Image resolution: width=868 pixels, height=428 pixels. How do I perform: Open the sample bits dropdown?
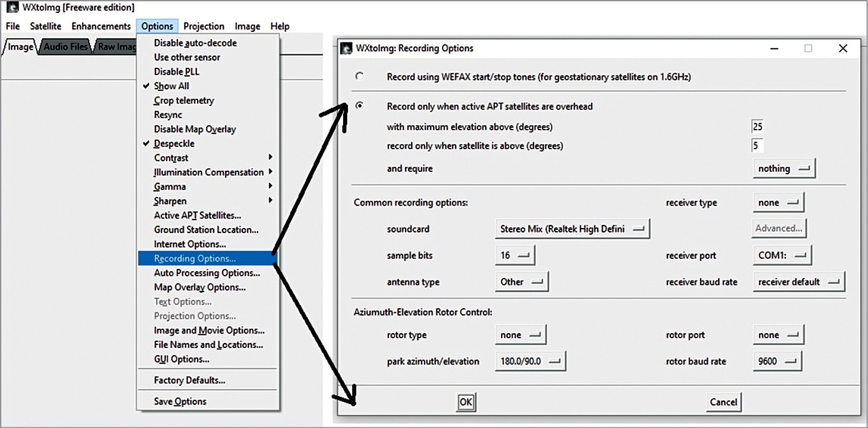pos(515,255)
